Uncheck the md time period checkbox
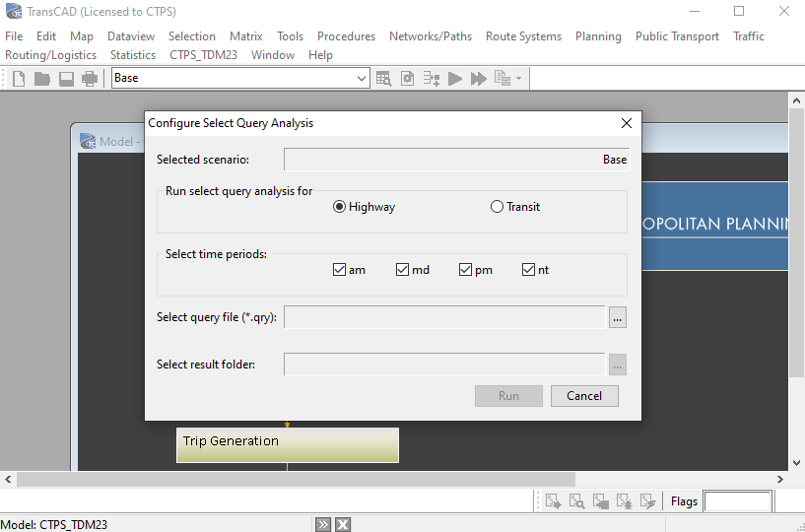The width and height of the screenshot is (805, 532). [402, 270]
